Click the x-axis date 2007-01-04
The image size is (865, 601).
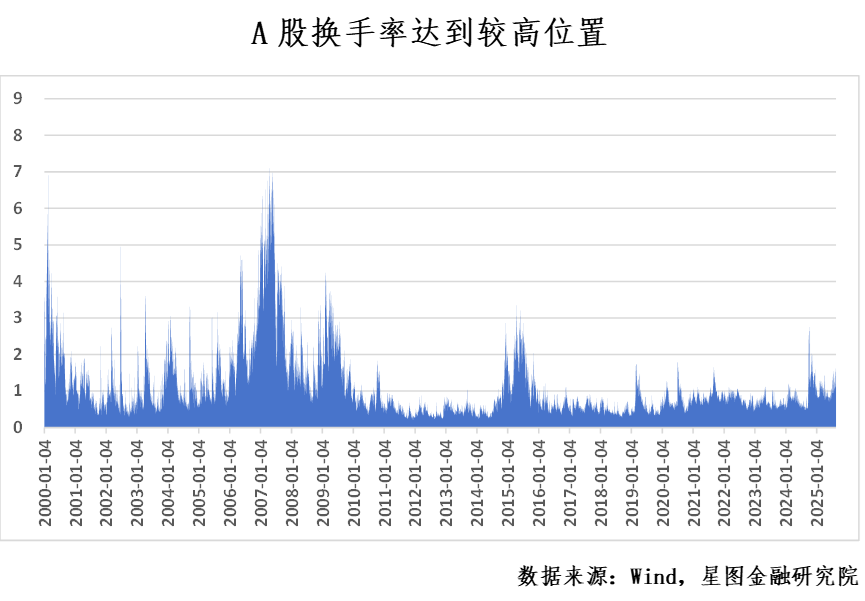click(261, 483)
